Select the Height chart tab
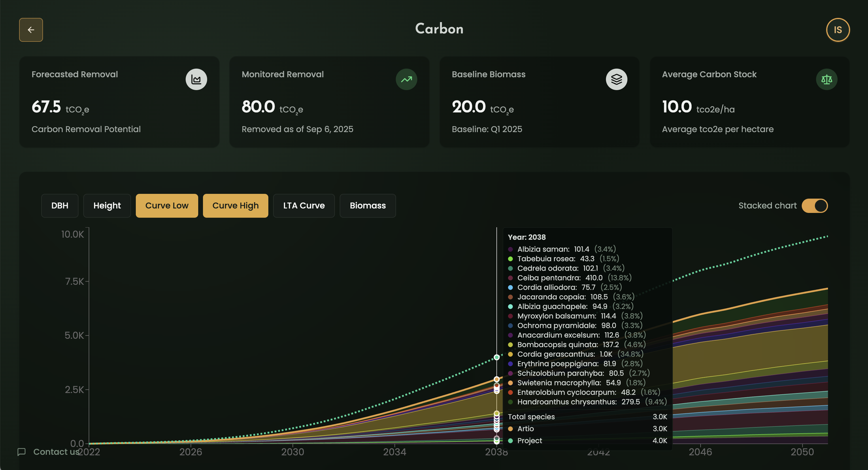This screenshot has height=470, width=868. pyautogui.click(x=107, y=206)
